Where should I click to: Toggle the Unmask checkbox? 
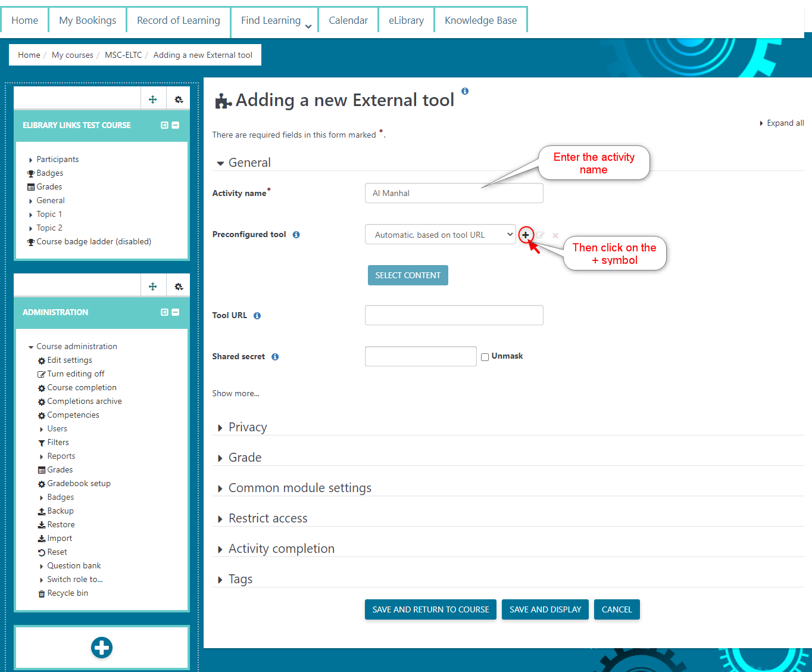[485, 357]
